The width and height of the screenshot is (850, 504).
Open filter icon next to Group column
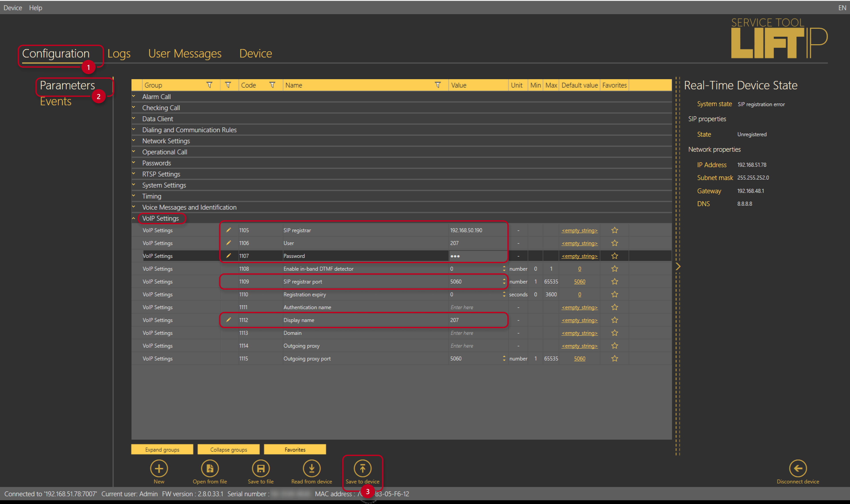pyautogui.click(x=228, y=85)
